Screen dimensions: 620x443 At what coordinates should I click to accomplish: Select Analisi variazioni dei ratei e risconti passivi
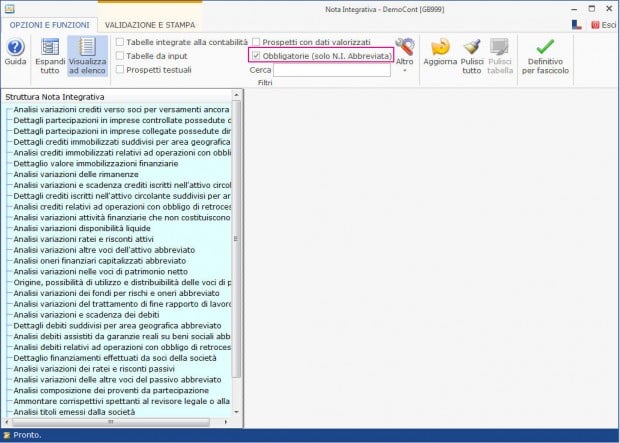(x=94, y=369)
